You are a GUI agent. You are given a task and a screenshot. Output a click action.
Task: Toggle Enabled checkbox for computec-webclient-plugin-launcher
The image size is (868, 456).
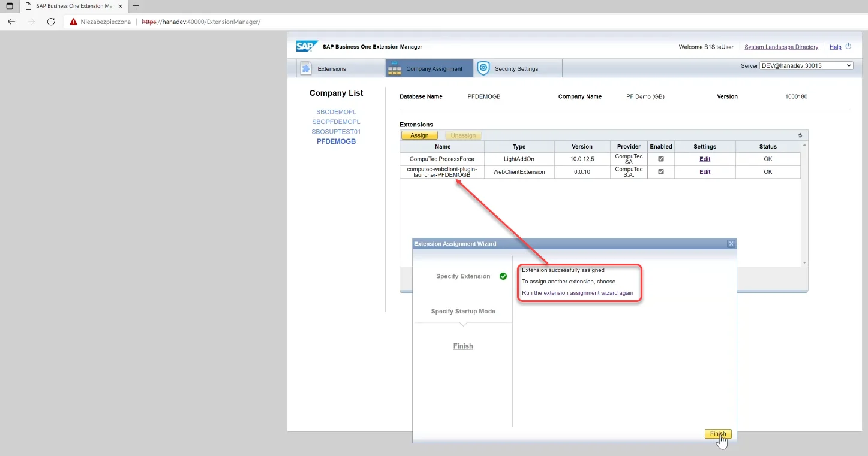pyautogui.click(x=661, y=171)
